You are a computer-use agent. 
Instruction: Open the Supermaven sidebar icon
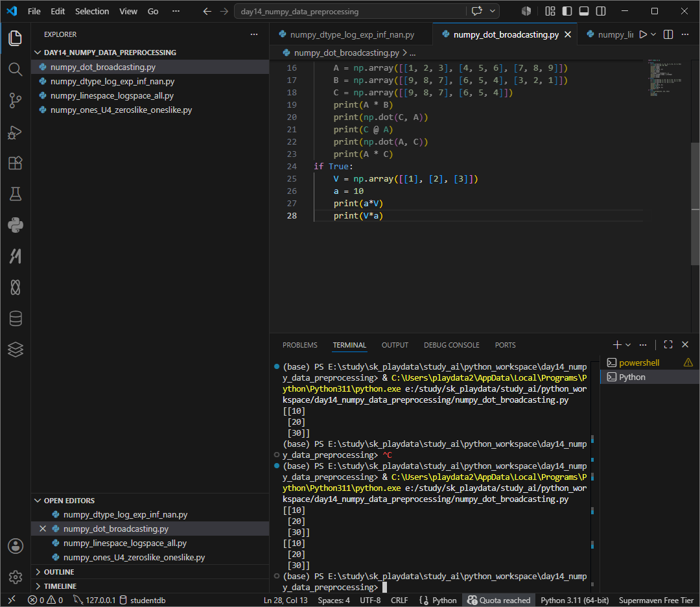click(x=15, y=256)
